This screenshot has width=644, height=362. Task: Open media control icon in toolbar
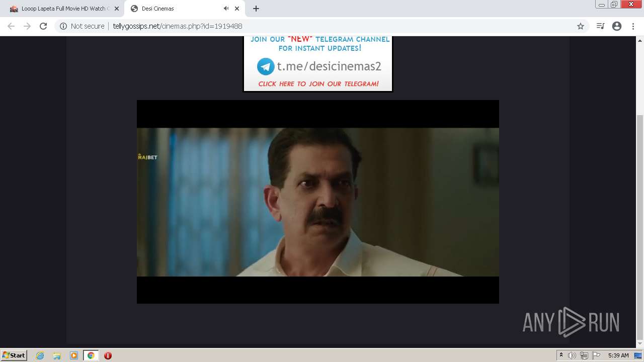pyautogui.click(x=600, y=26)
